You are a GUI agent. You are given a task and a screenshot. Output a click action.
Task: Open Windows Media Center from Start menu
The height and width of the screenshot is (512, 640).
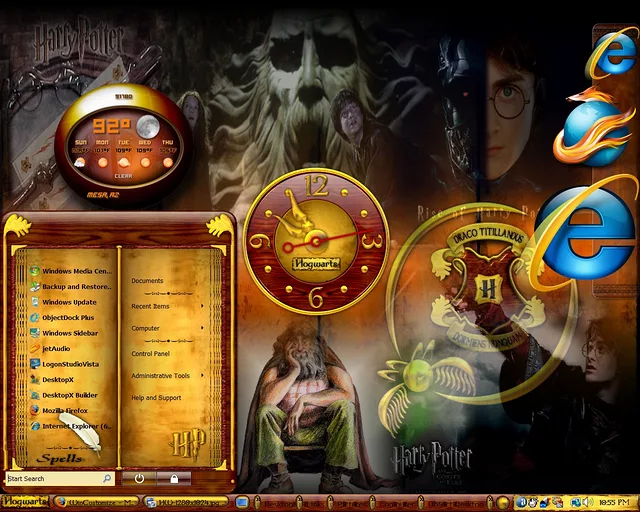(x=75, y=271)
